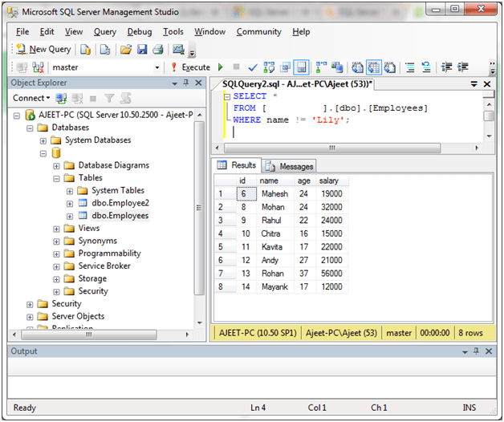The width and height of the screenshot is (504, 422).
Task: Toggle auto-hide pin on Object Explorer
Action: [185, 83]
